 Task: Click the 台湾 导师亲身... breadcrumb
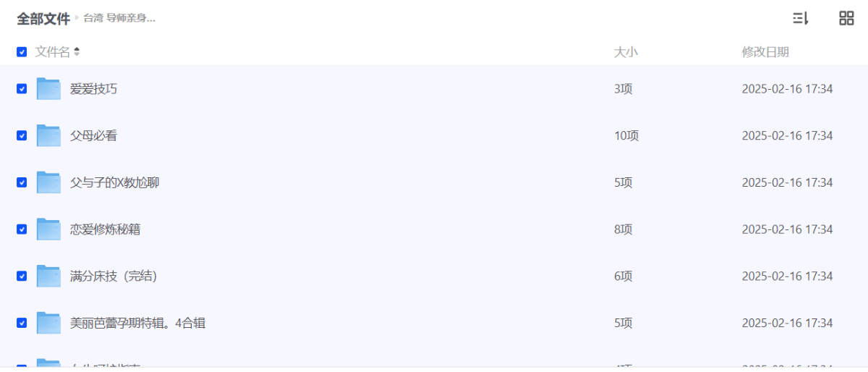[x=119, y=19]
